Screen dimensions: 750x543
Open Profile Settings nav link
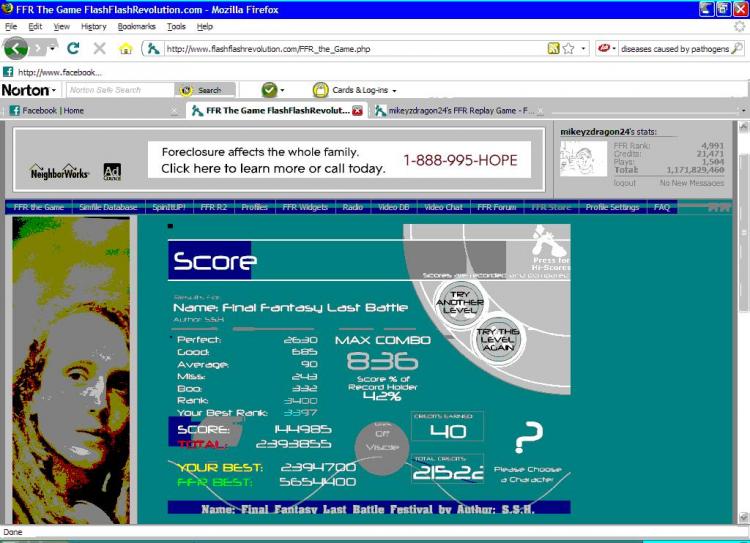pyautogui.click(x=612, y=207)
